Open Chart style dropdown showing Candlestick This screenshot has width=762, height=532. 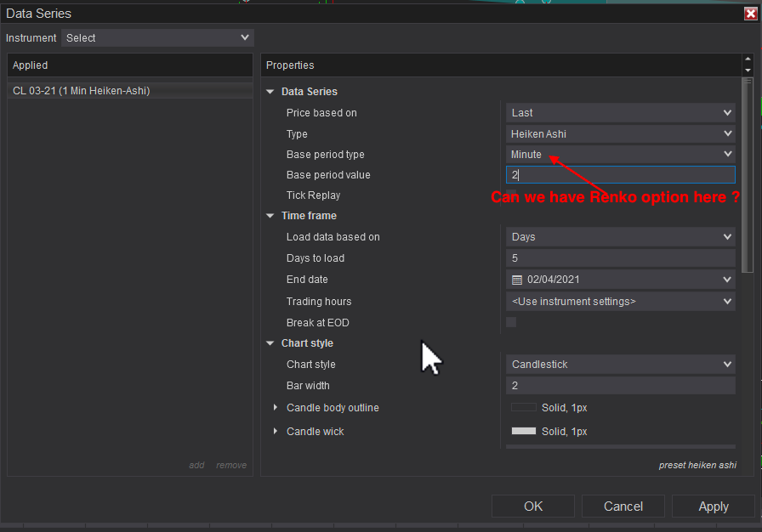click(x=620, y=365)
